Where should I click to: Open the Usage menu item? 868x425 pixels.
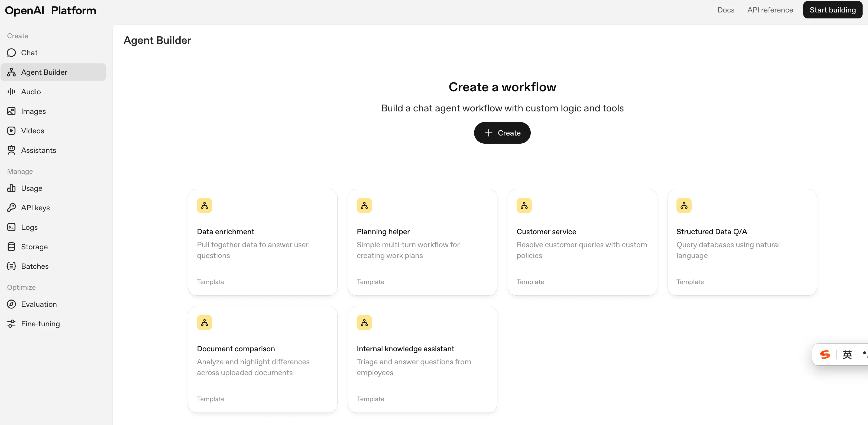pyautogui.click(x=32, y=188)
